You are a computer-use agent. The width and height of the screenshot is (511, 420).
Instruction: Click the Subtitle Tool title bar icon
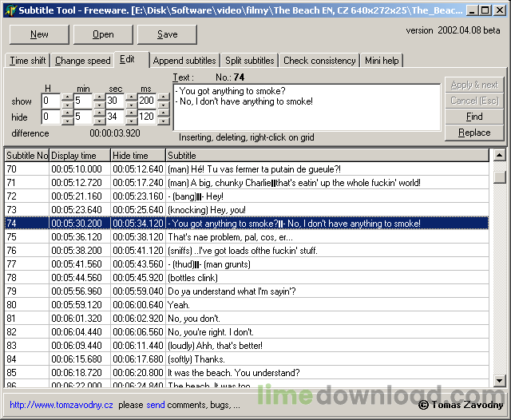pos(10,10)
